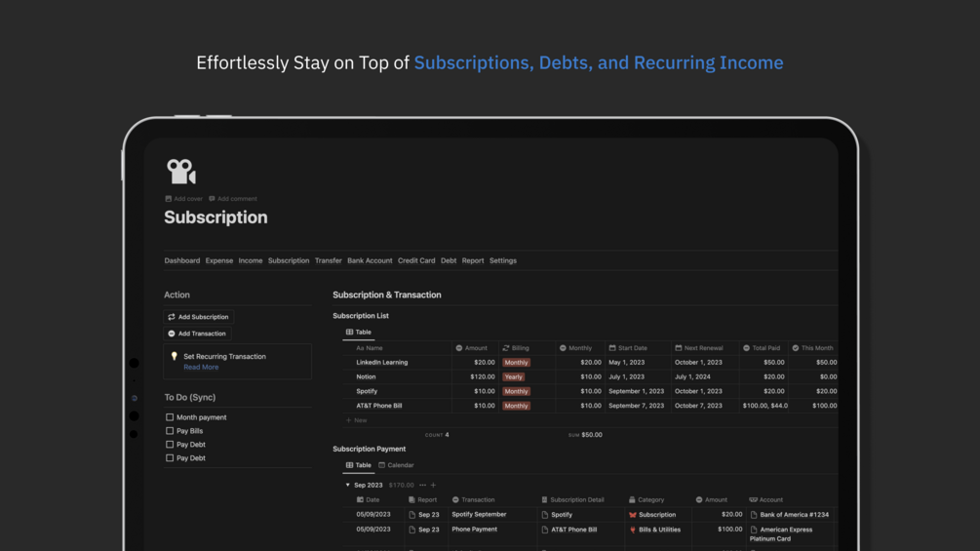Open the Monthly billing tag for Spotify
Viewport: 980px width, 551px height.
[516, 391]
